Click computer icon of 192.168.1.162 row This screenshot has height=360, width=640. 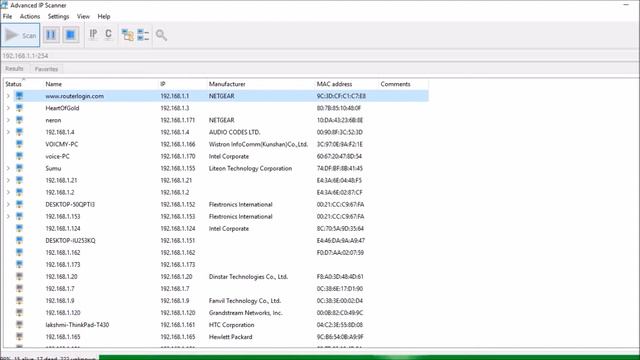[19, 252]
